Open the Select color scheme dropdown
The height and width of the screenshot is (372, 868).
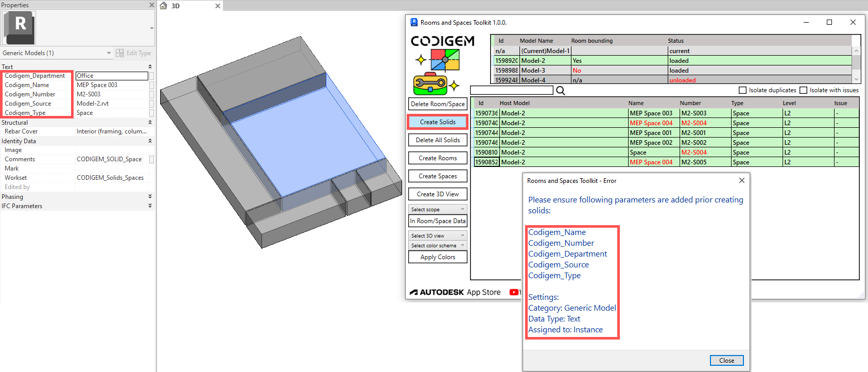438,245
